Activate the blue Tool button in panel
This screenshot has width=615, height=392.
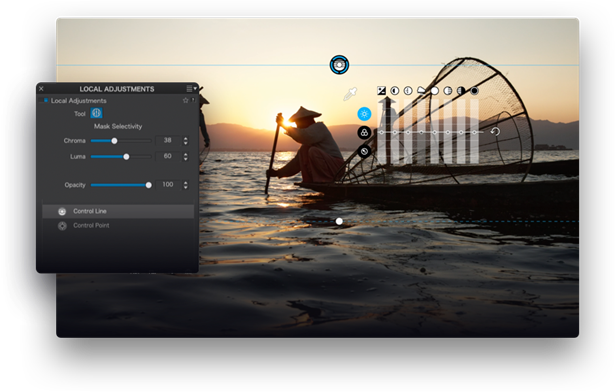click(x=96, y=113)
